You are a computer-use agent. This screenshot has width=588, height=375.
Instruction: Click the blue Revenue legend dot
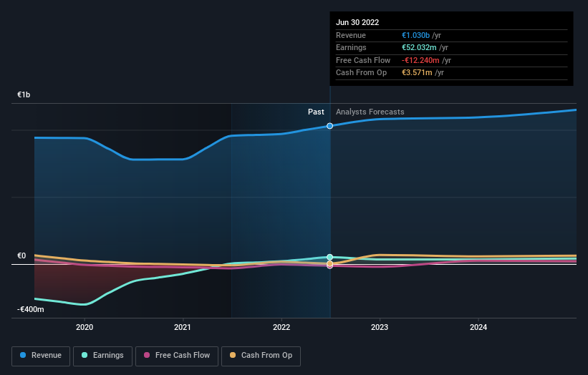pyautogui.click(x=23, y=355)
